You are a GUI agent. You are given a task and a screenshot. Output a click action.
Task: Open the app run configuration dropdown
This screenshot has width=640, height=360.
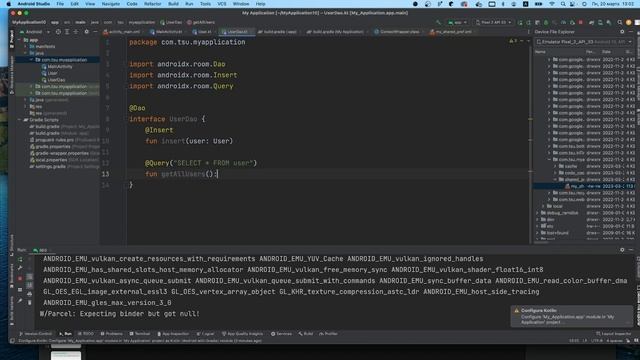click(x=457, y=22)
